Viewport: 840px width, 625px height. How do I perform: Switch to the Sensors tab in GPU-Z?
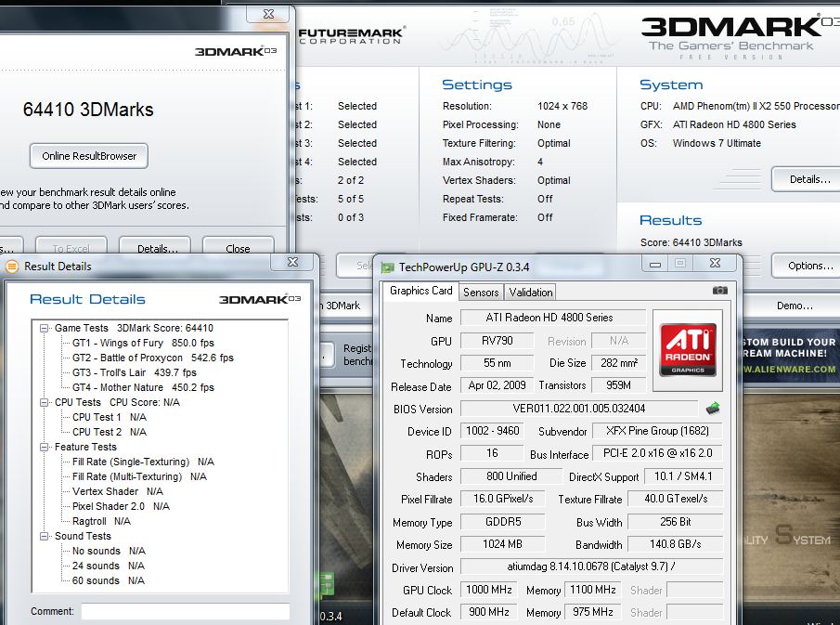pos(481,293)
